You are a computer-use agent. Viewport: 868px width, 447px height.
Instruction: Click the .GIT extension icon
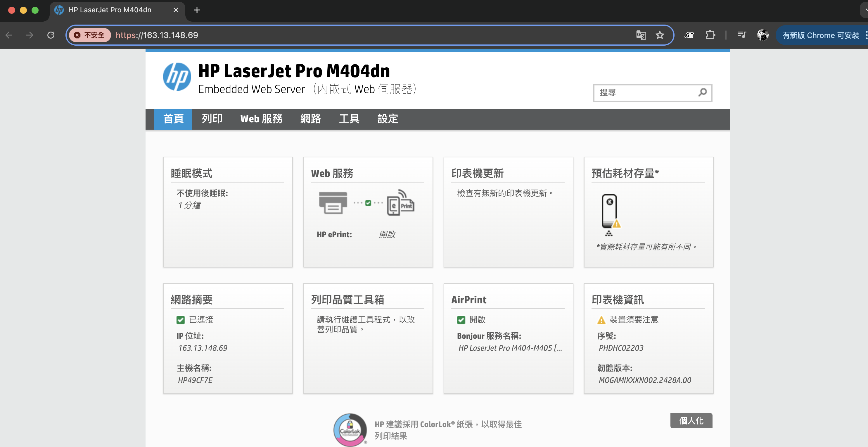(x=689, y=35)
